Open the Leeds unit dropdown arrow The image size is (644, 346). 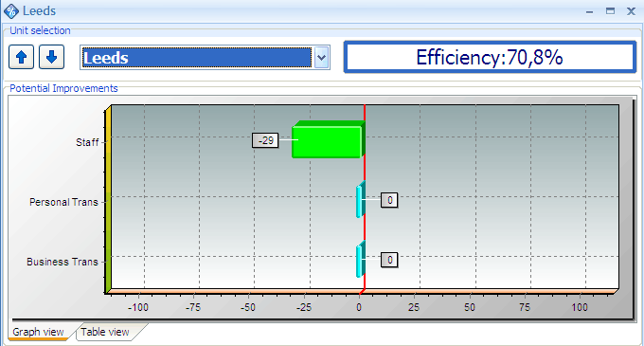pos(322,58)
